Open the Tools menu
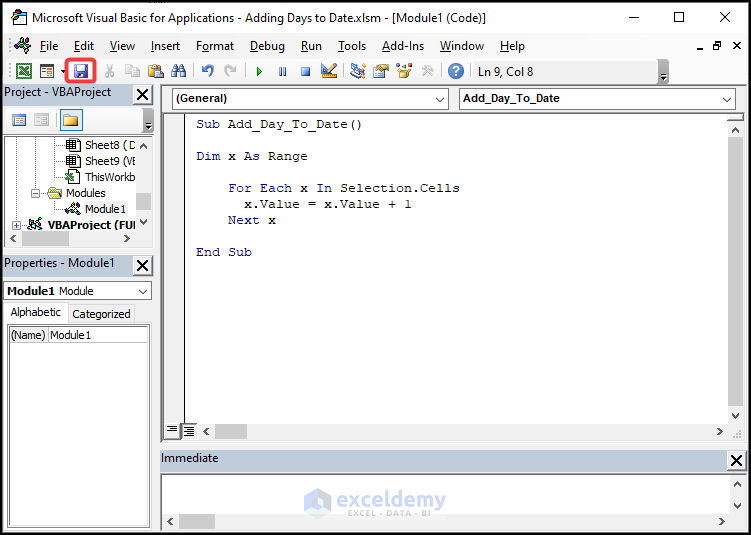 pyautogui.click(x=352, y=46)
